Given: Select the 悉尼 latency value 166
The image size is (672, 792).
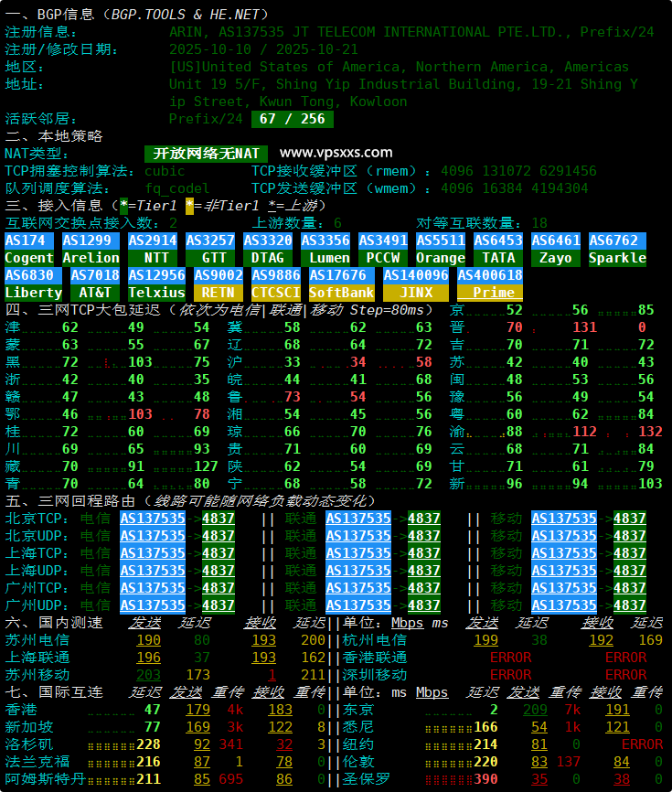Looking at the screenshot, I should (485, 727).
